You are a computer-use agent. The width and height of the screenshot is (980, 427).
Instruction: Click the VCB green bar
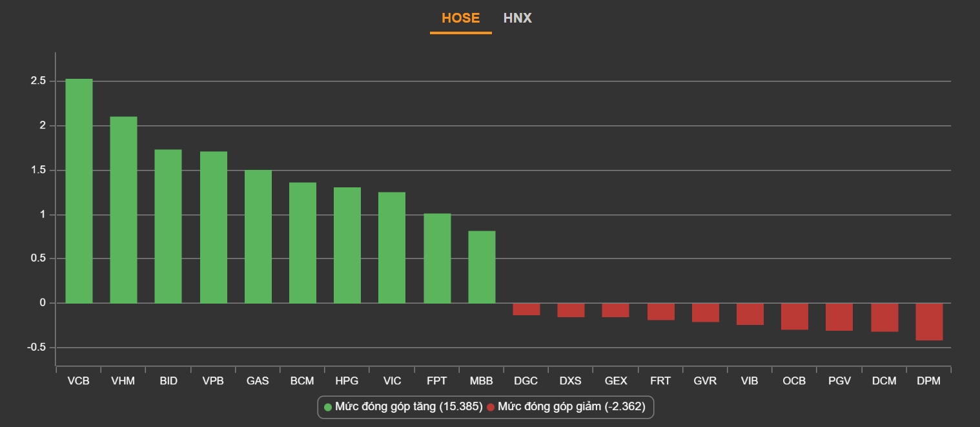tap(79, 191)
